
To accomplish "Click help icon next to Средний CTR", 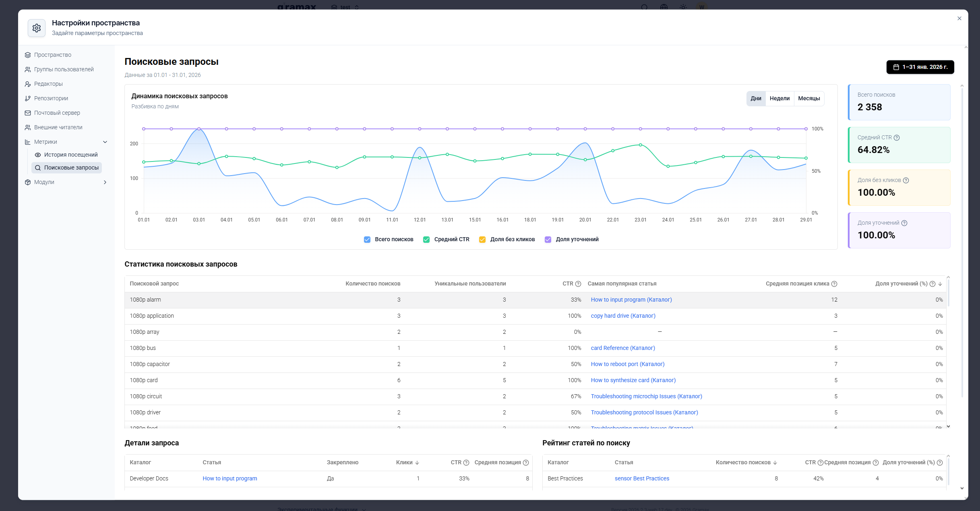I will pos(897,138).
